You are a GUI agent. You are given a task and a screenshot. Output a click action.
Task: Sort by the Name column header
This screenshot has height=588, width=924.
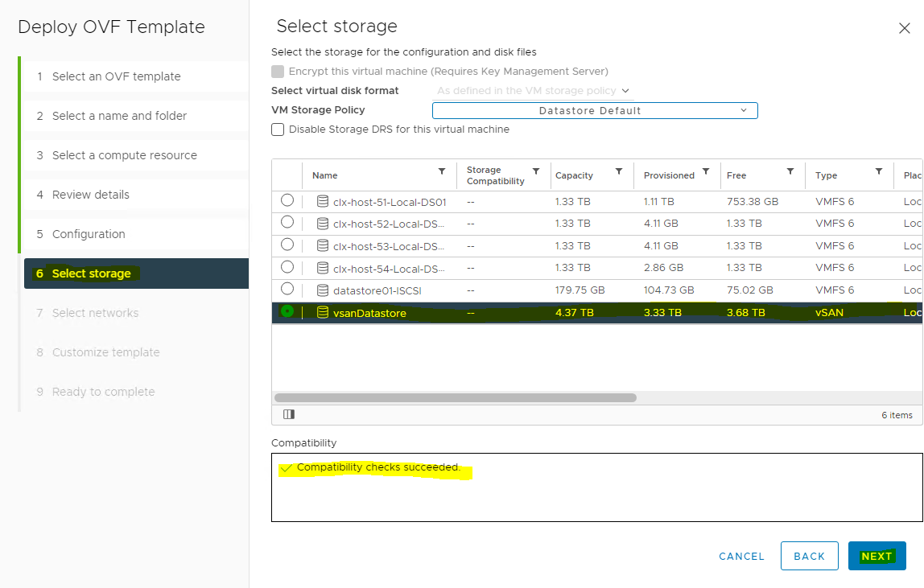click(324, 175)
